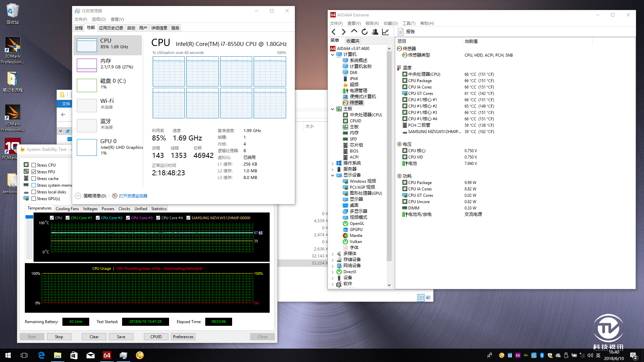Expand 服务器 tree node
The height and width of the screenshot is (362, 644).
[x=332, y=169]
